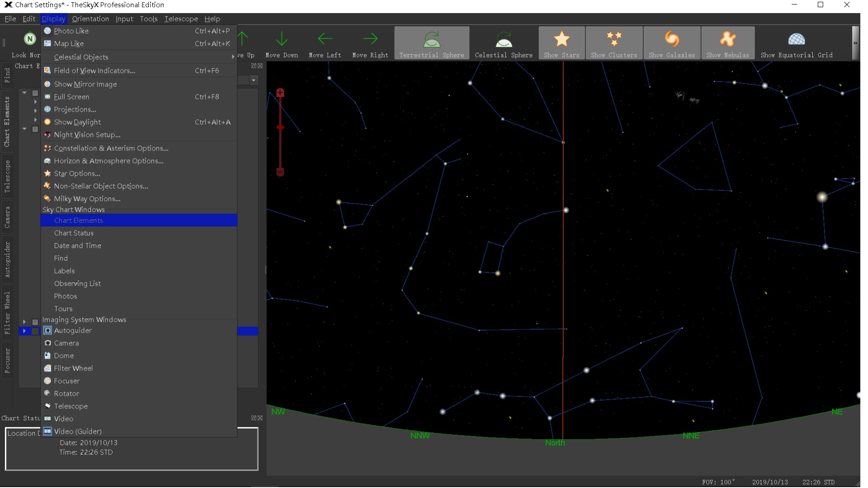Click the zoom in plus on slider
The height and width of the screenshot is (488, 868).
pos(280,93)
